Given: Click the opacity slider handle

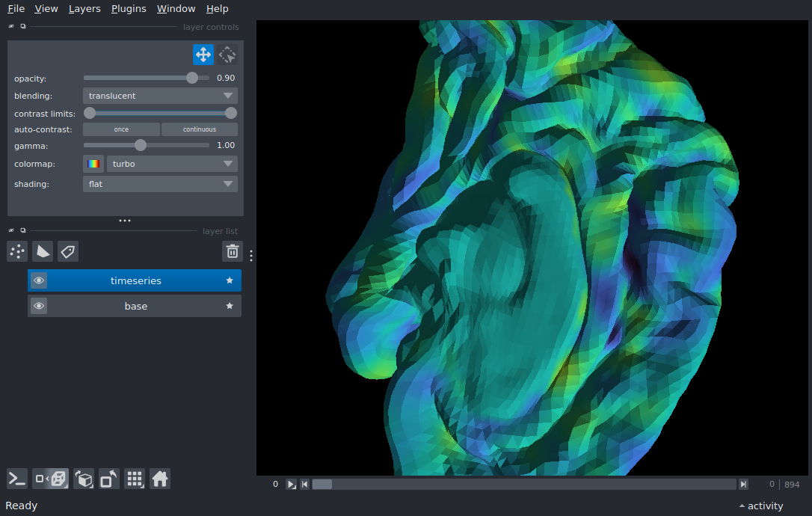Looking at the screenshot, I should (x=192, y=78).
